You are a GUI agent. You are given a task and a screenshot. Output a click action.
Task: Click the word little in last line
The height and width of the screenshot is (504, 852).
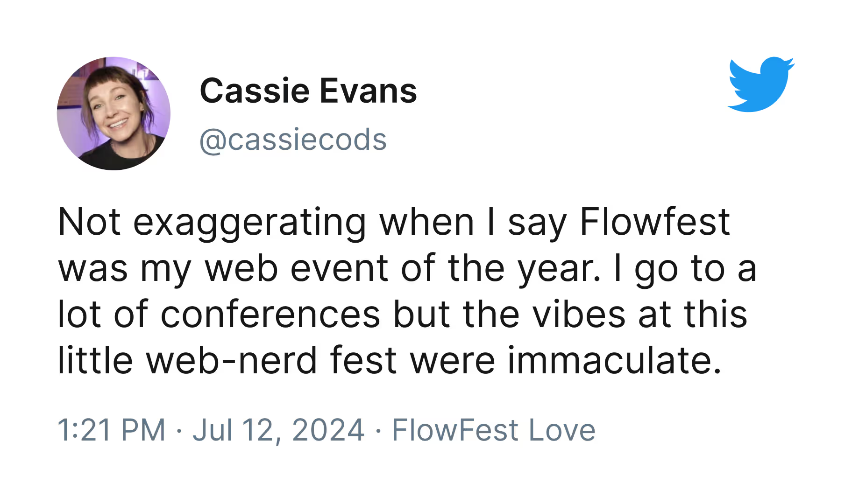[x=95, y=361]
